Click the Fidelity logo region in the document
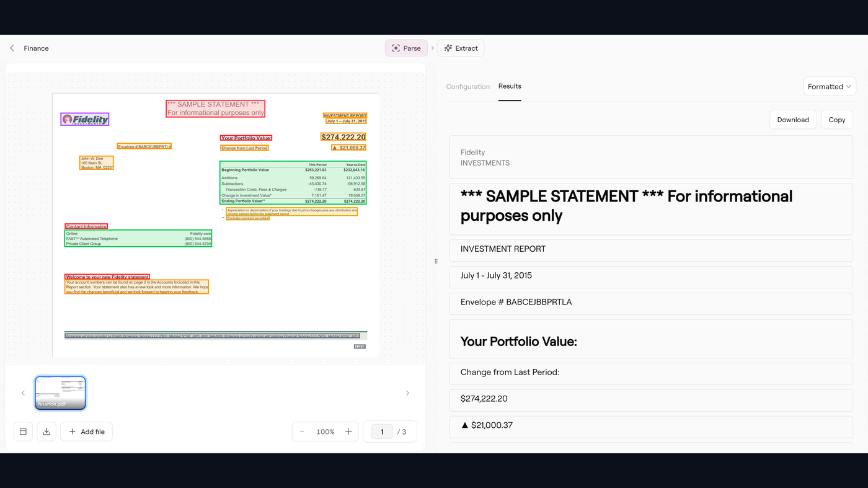 tap(85, 119)
